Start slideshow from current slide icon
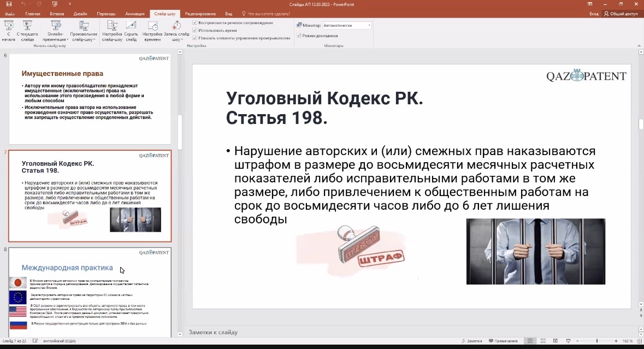Image resolution: width=644 pixels, height=349 pixels. pos(27,26)
